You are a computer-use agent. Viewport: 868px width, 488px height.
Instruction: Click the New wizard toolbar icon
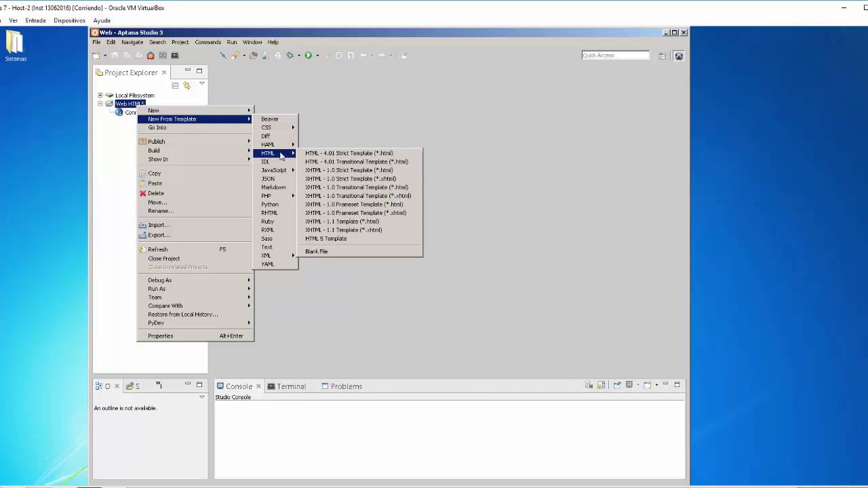click(96, 56)
